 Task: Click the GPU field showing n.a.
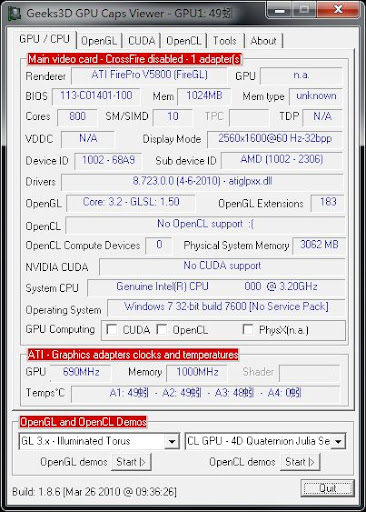point(301,75)
